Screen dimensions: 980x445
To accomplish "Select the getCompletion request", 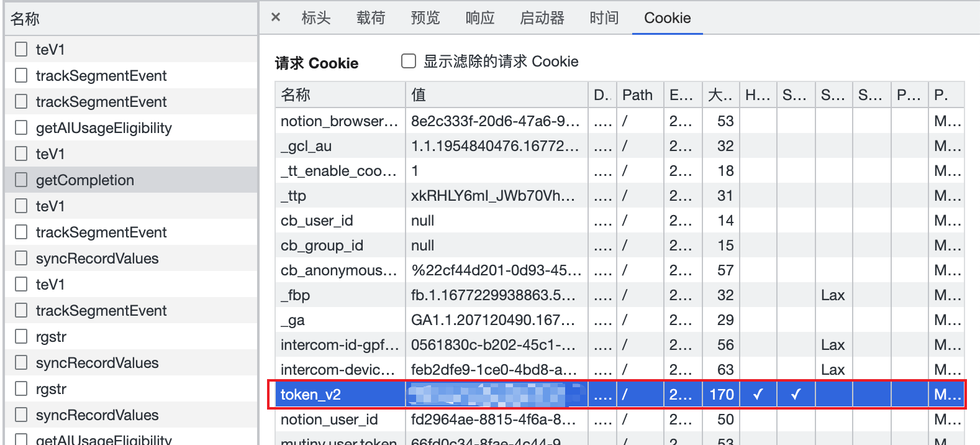I will [x=131, y=180].
